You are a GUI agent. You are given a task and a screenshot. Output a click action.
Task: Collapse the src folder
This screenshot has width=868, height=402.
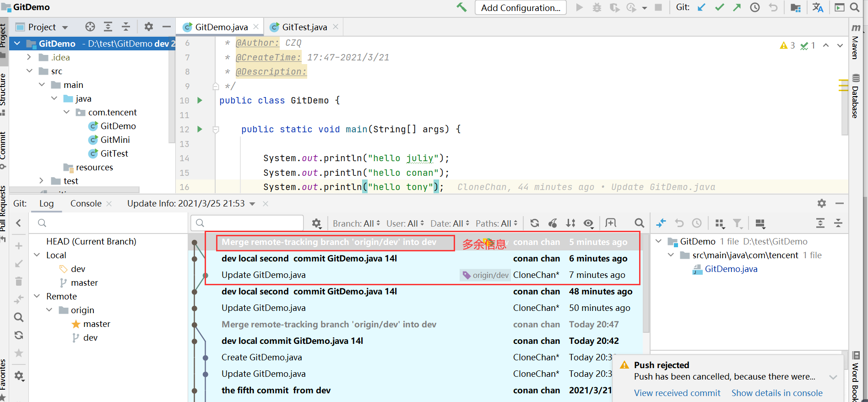point(30,71)
